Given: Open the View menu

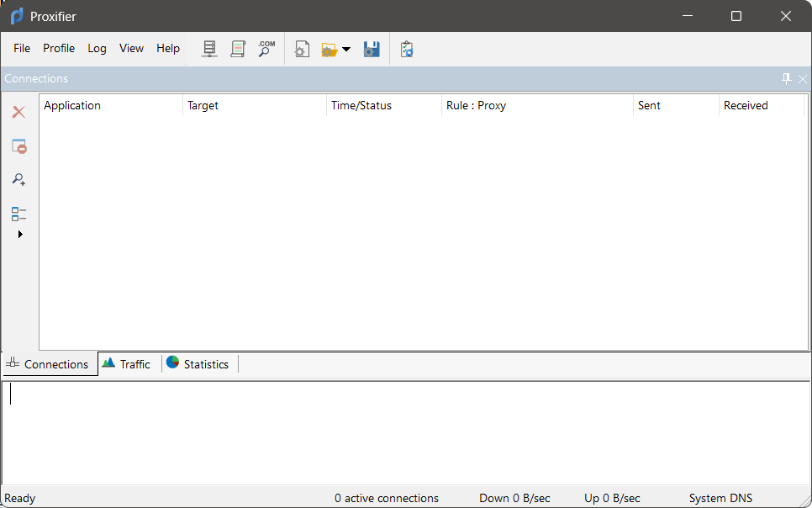Looking at the screenshot, I should 131,48.
